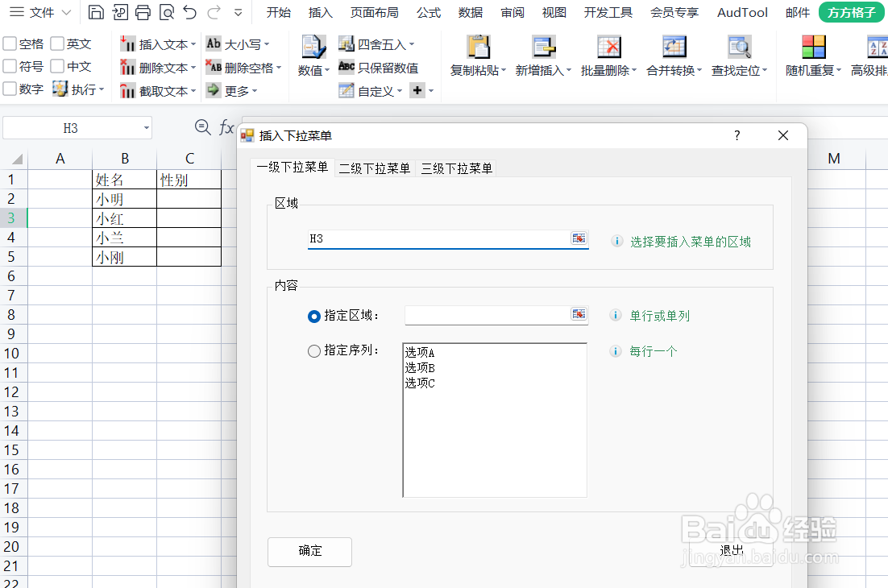Select the 指定区域 radio button

pyautogui.click(x=313, y=317)
